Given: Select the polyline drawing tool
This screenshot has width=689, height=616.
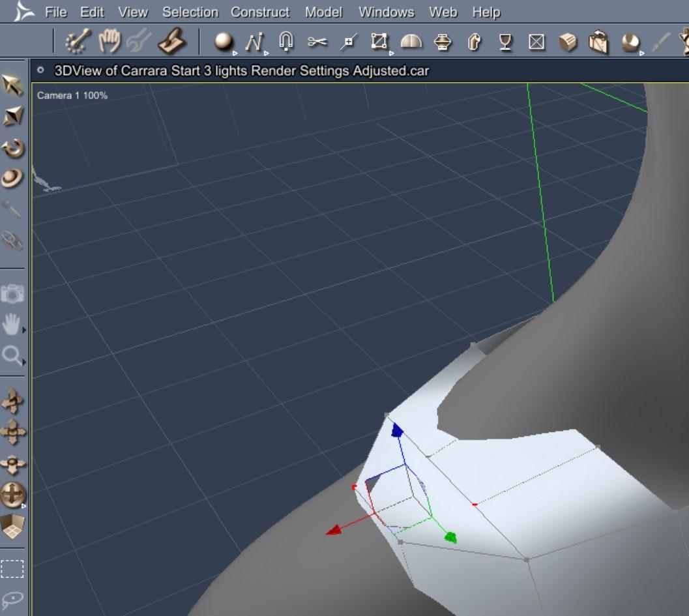Looking at the screenshot, I should tap(254, 42).
